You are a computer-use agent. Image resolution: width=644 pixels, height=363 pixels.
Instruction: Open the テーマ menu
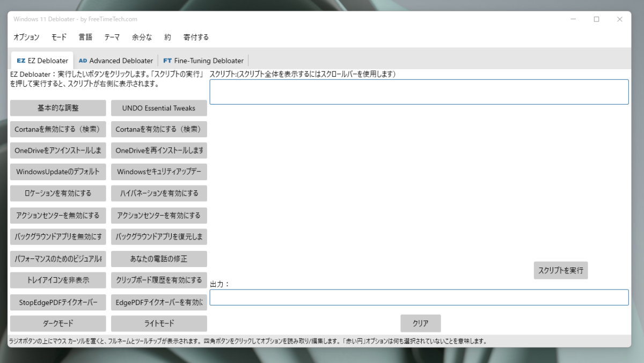112,37
